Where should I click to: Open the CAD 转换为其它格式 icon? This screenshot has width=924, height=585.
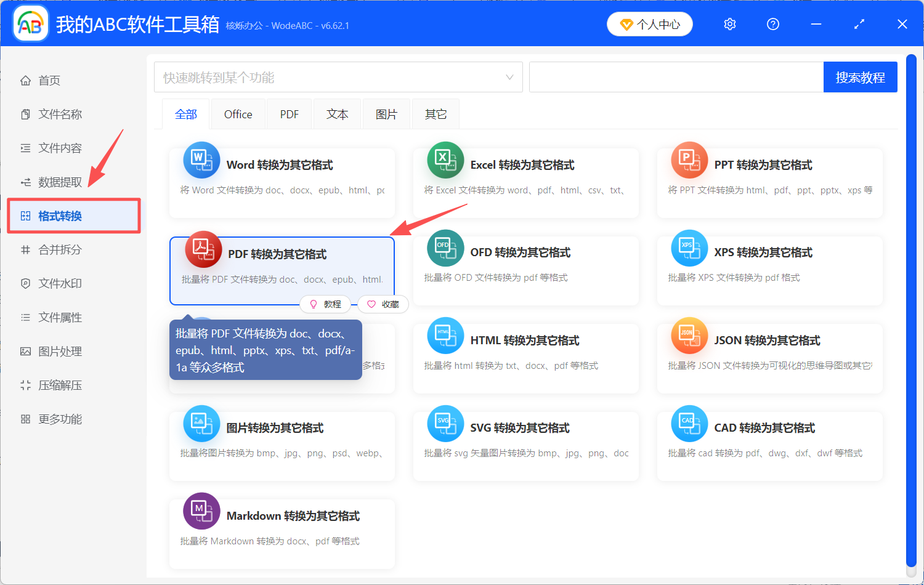click(689, 424)
